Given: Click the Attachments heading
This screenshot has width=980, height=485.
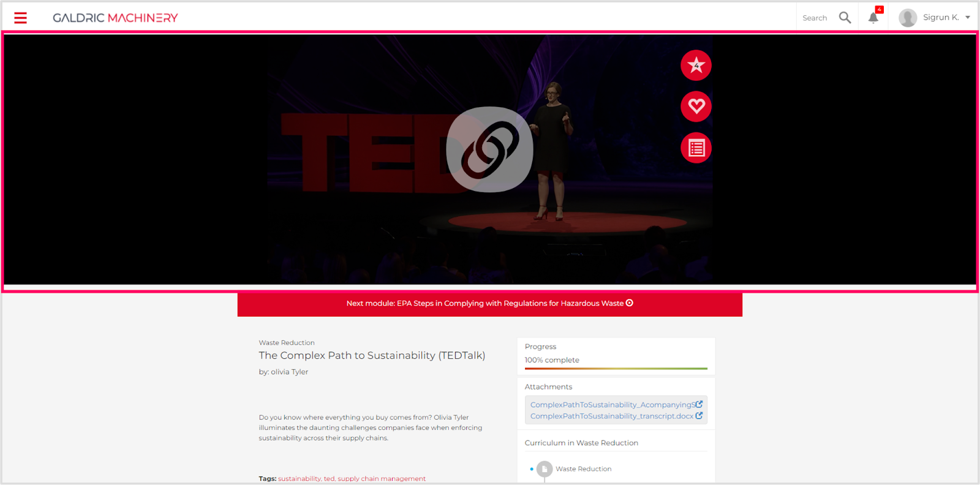Looking at the screenshot, I should pyautogui.click(x=548, y=387).
